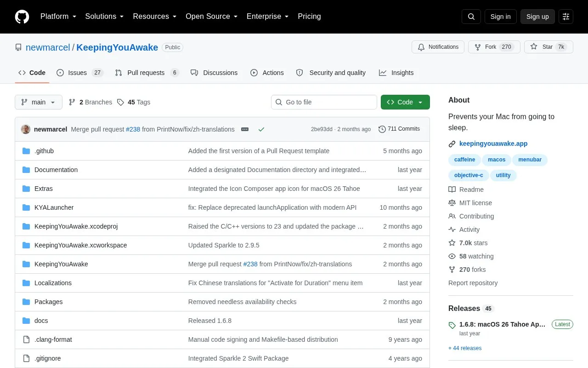This screenshot has height=368, width=588.
Task: Go to the Pricing page
Action: (309, 17)
